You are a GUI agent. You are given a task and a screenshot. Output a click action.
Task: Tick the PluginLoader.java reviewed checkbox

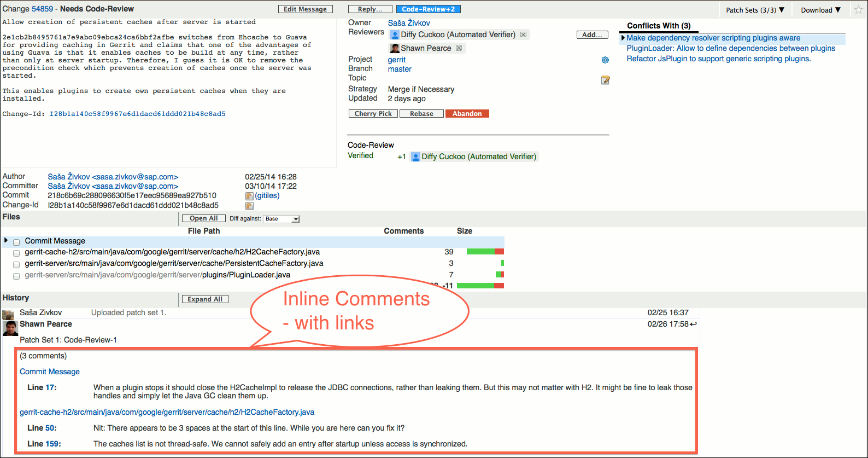tap(16, 276)
